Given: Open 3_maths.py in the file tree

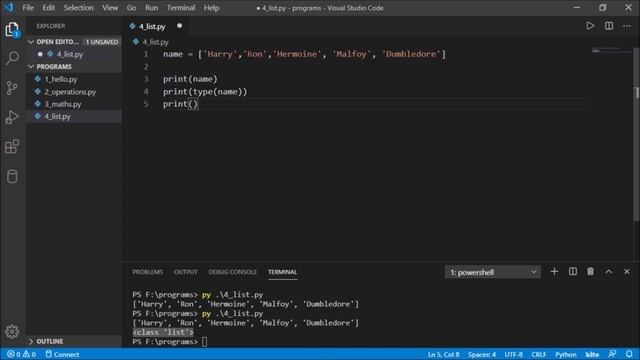Looking at the screenshot, I should tap(63, 104).
